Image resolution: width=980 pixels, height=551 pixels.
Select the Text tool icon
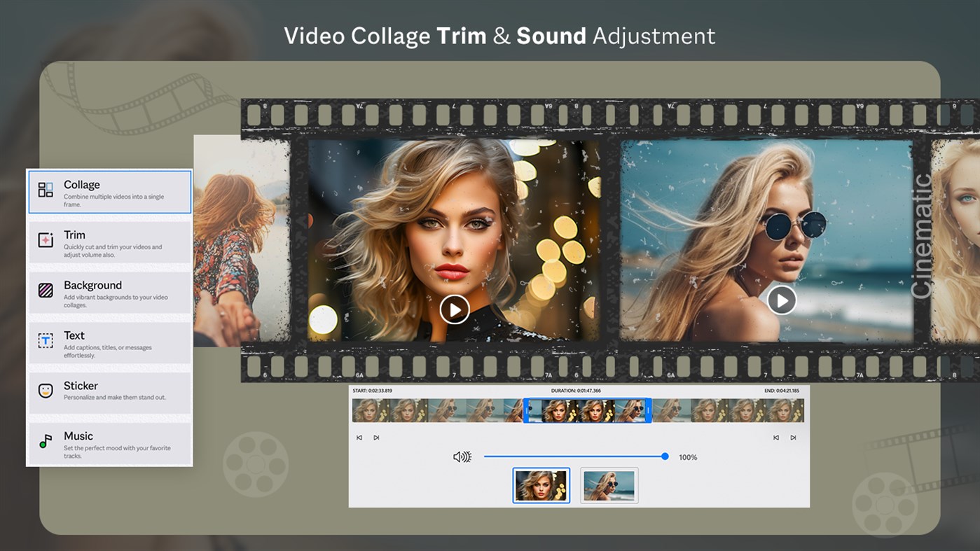pyautogui.click(x=46, y=341)
